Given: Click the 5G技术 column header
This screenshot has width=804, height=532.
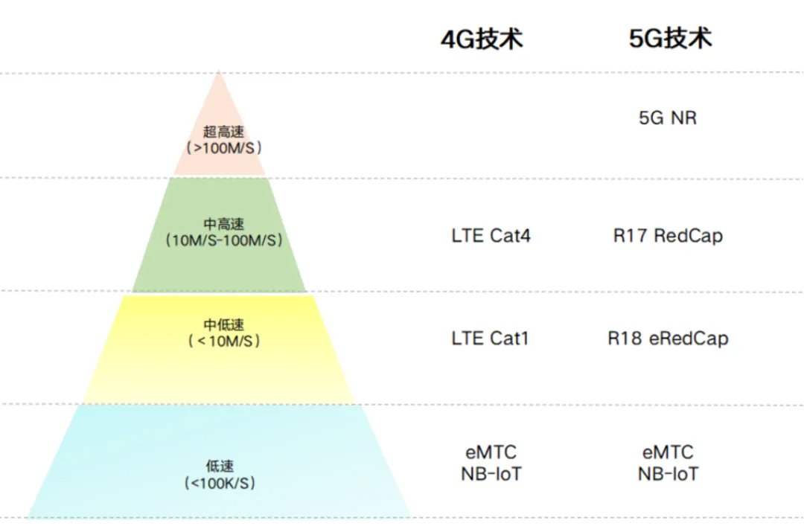Looking at the screenshot, I should coord(670,39).
